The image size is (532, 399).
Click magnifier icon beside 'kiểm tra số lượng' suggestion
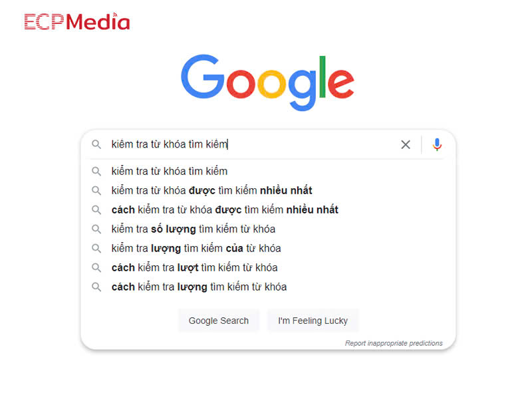pyautogui.click(x=96, y=229)
